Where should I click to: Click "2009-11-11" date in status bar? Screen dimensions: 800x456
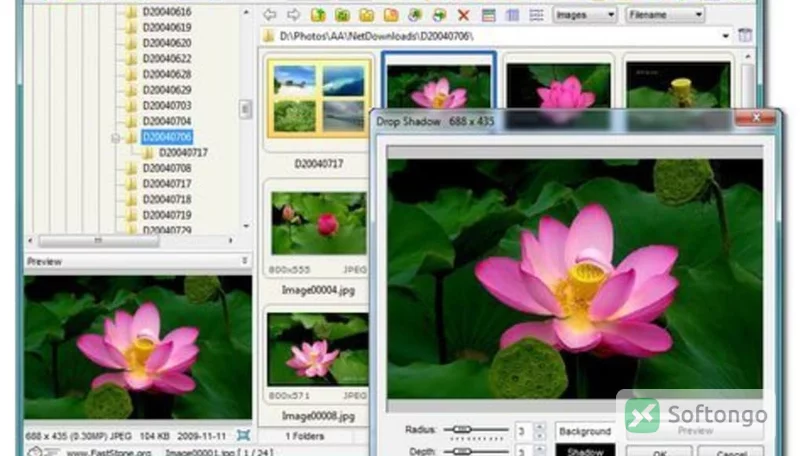click(x=201, y=436)
